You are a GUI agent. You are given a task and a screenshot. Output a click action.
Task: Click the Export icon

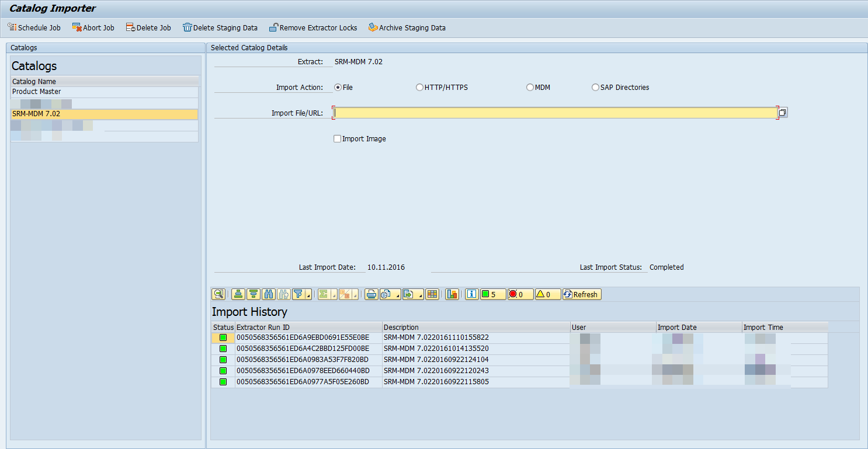point(409,294)
